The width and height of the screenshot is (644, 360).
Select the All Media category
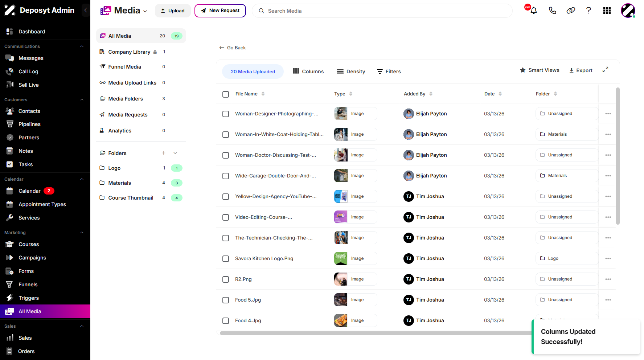(141, 36)
